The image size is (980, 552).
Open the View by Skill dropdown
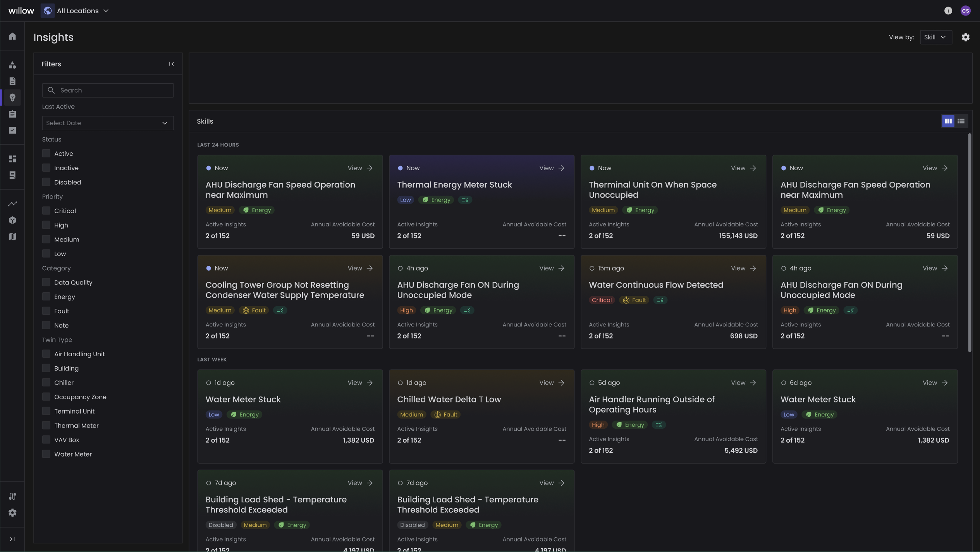click(x=936, y=37)
